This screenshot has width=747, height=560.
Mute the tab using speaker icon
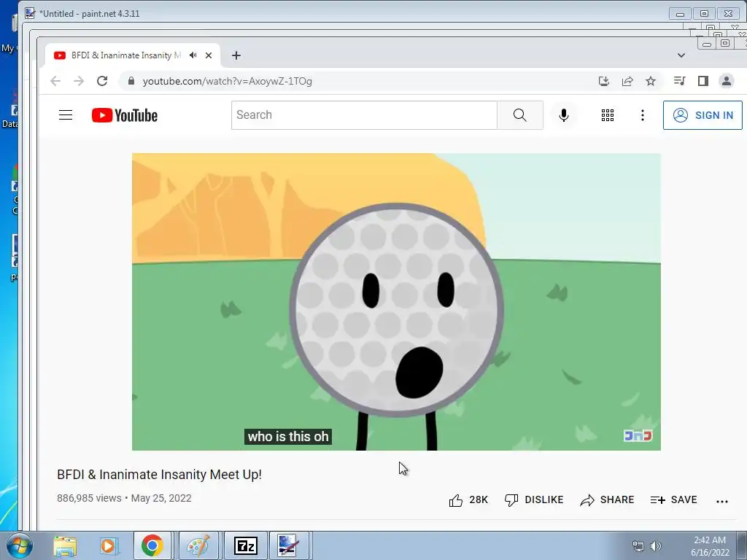pyautogui.click(x=193, y=55)
